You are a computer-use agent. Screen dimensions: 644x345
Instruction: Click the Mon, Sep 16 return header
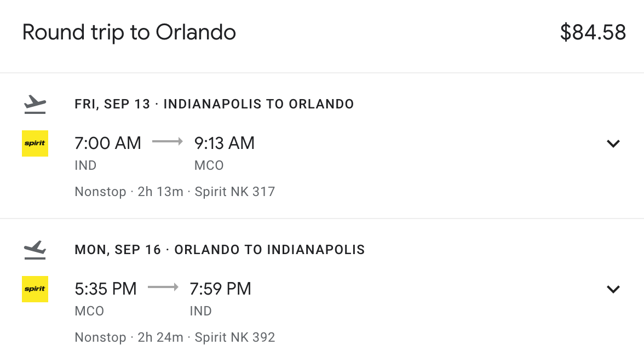pyautogui.click(x=220, y=250)
